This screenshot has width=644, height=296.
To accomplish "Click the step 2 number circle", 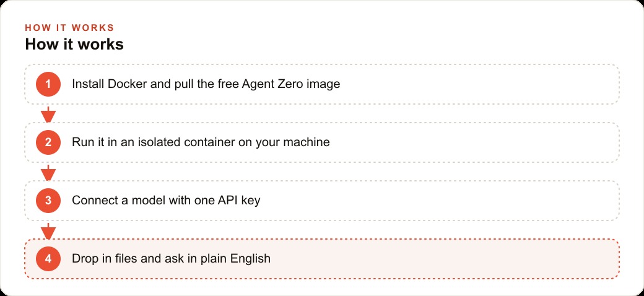I will 48,142.
